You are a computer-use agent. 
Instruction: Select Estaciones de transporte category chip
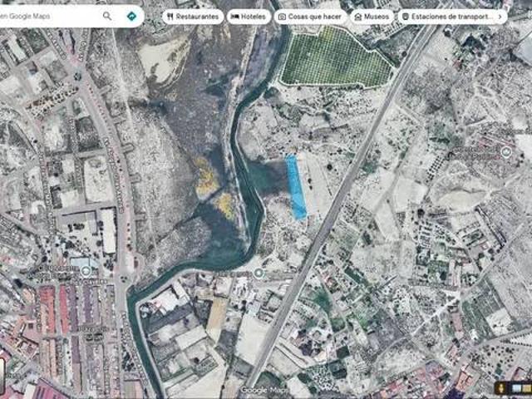point(447,17)
